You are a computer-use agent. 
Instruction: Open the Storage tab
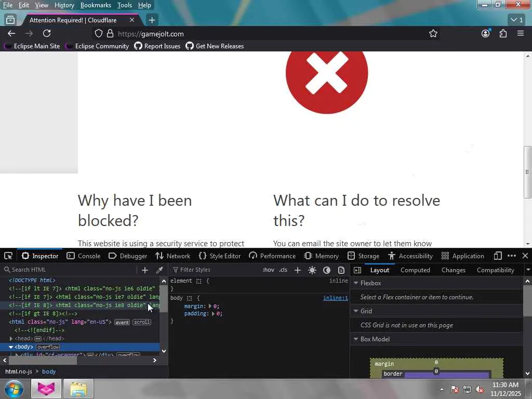[363, 256]
